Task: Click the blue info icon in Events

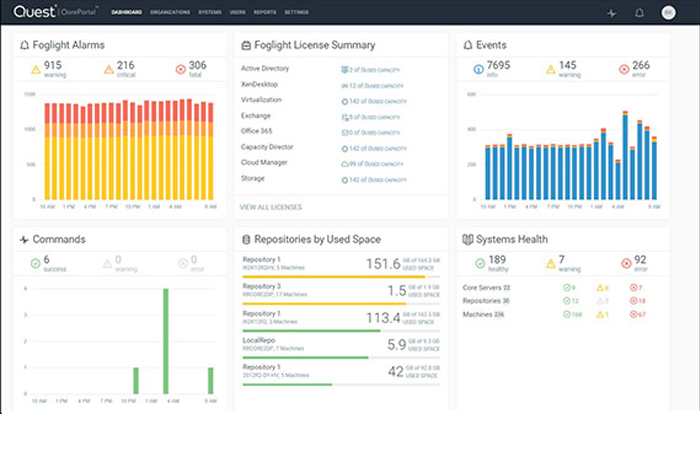Action: tap(479, 70)
